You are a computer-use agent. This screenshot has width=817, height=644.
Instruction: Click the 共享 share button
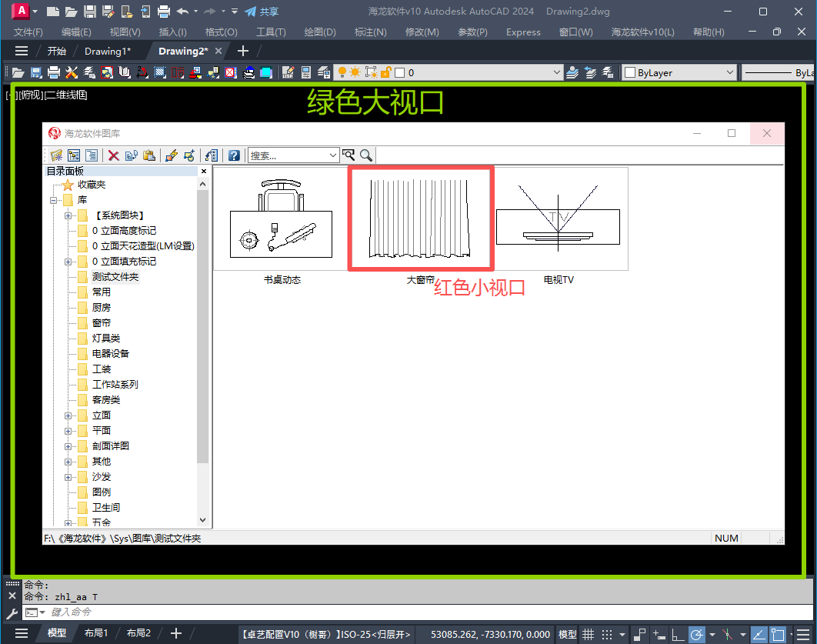(262, 12)
